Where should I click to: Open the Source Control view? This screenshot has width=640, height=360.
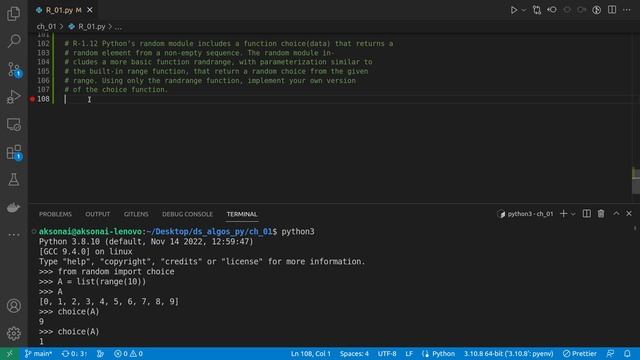(x=14, y=69)
